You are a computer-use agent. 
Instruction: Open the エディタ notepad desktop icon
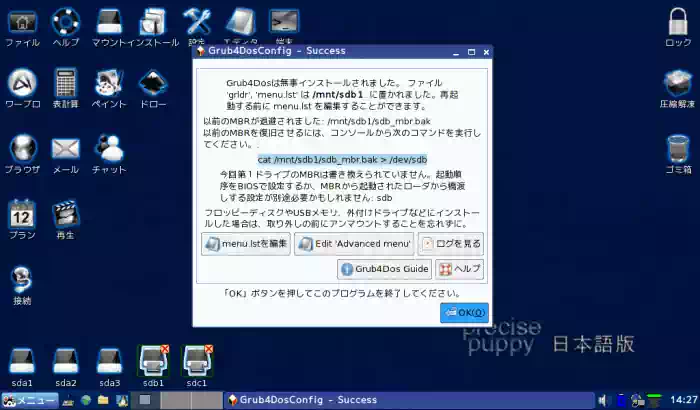click(240, 22)
